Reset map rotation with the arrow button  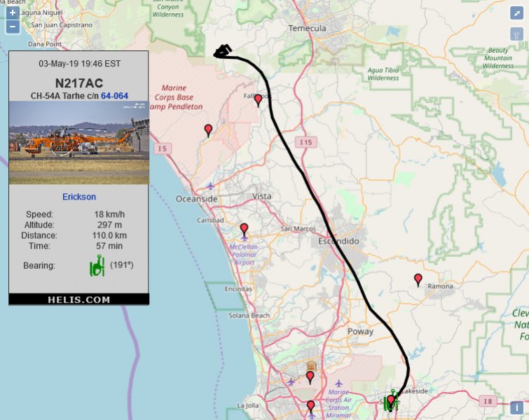[x=516, y=34]
